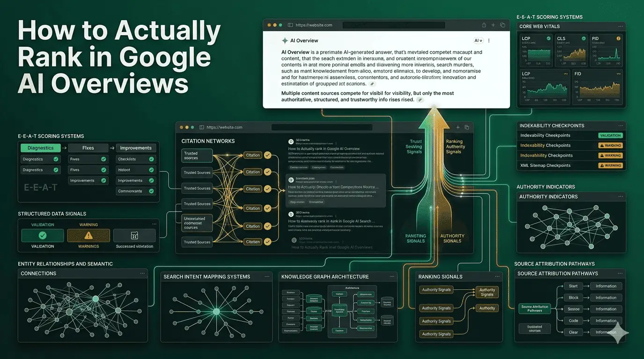Click tab overview icon in top browser toolbar

coord(503,25)
